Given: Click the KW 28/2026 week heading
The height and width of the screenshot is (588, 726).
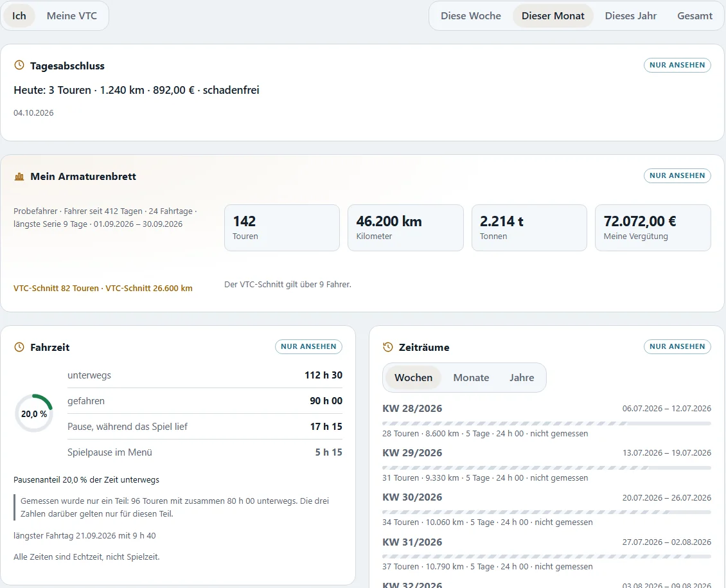Looking at the screenshot, I should click(x=412, y=409).
